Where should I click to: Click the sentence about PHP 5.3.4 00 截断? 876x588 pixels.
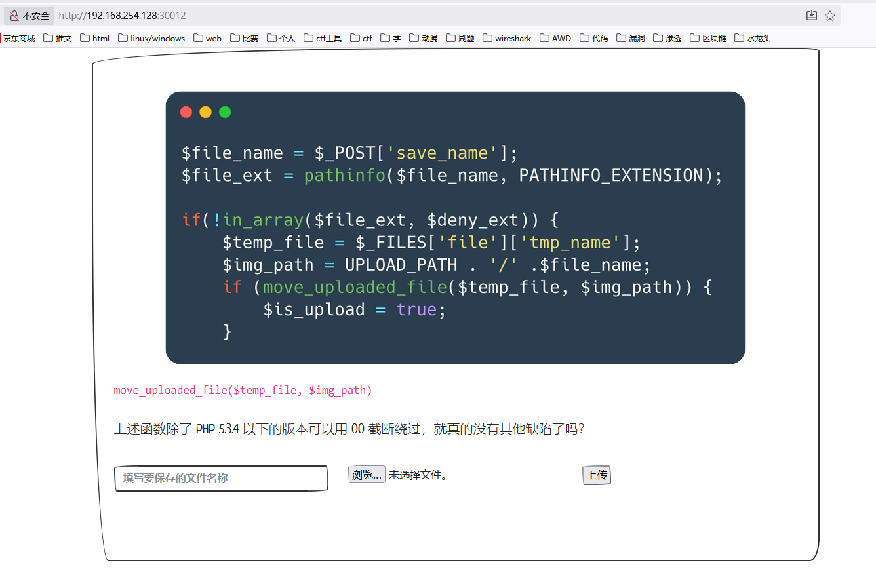pyautogui.click(x=349, y=429)
